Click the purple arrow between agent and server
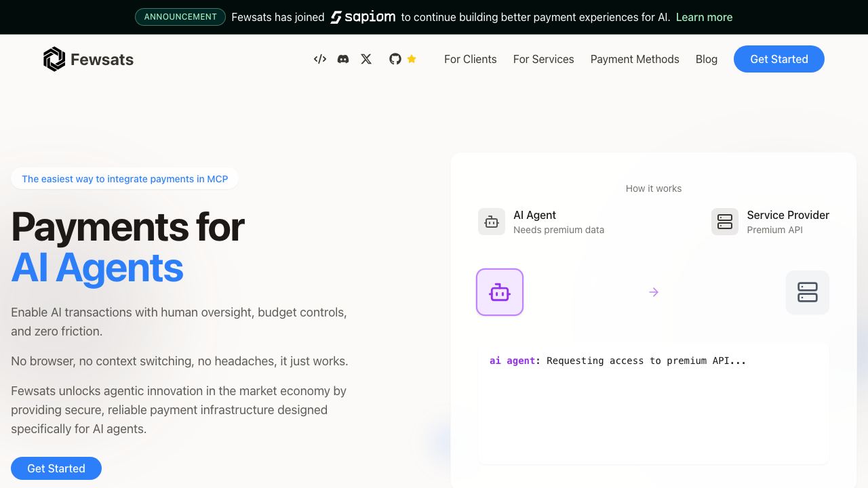This screenshot has width=868, height=488. pos(654,292)
